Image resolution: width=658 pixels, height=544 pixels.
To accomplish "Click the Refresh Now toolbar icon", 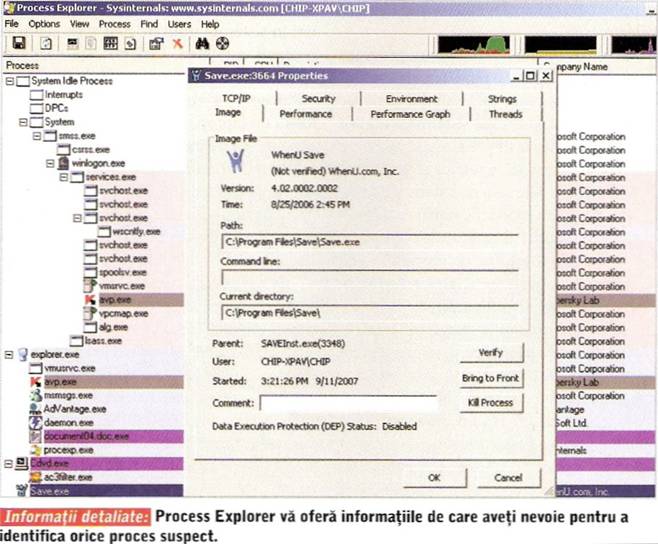I will (46, 44).
